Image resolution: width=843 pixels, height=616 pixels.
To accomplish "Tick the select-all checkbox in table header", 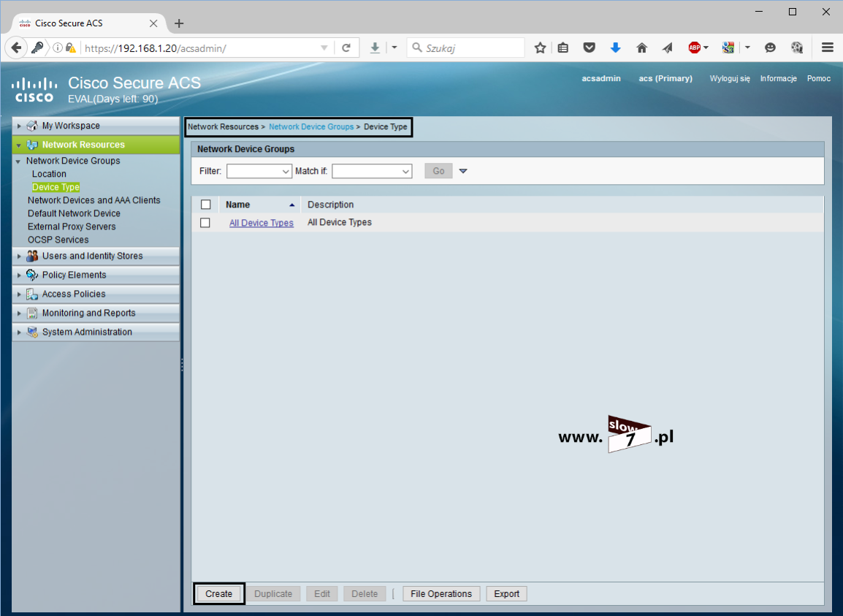I will 205,205.
